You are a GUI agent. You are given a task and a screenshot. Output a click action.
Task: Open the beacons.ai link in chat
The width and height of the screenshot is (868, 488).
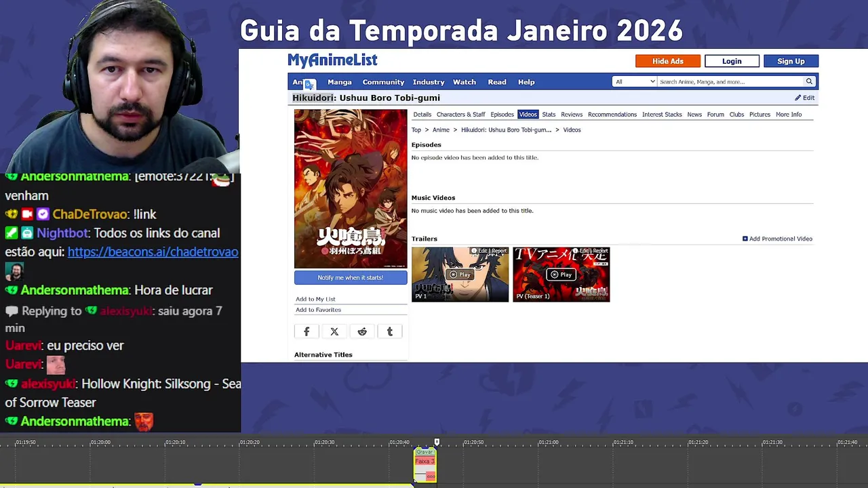[153, 251]
